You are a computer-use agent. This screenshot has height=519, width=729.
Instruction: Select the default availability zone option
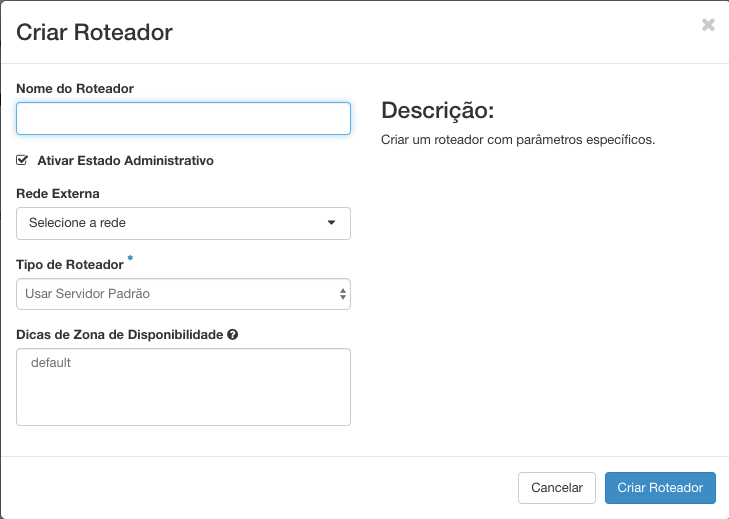tap(51, 363)
